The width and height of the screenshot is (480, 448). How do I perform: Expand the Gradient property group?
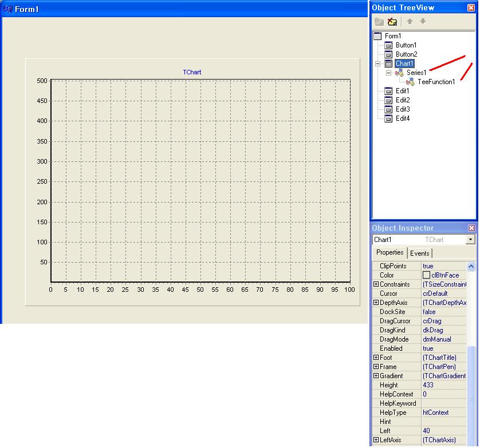point(376,376)
